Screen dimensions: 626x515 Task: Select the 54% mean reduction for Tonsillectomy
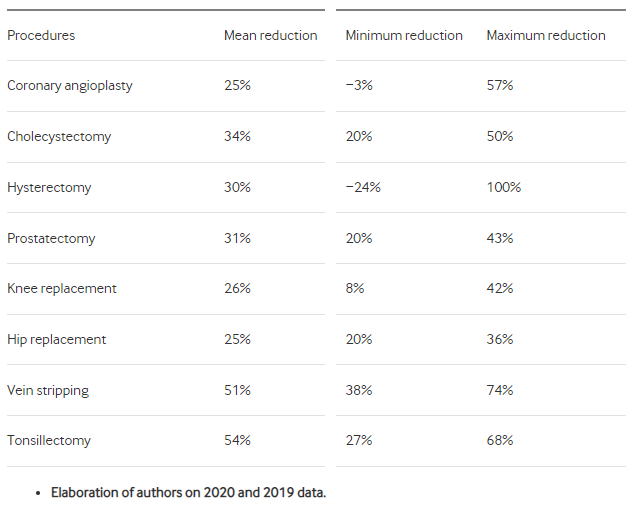[237, 440]
